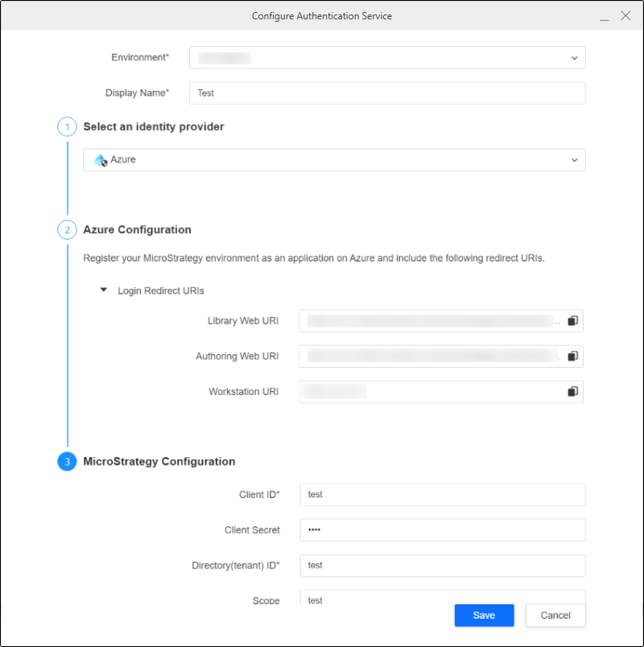Screen dimensions: 644x647
Task: Go to step 1 circle
Action: pos(67,126)
